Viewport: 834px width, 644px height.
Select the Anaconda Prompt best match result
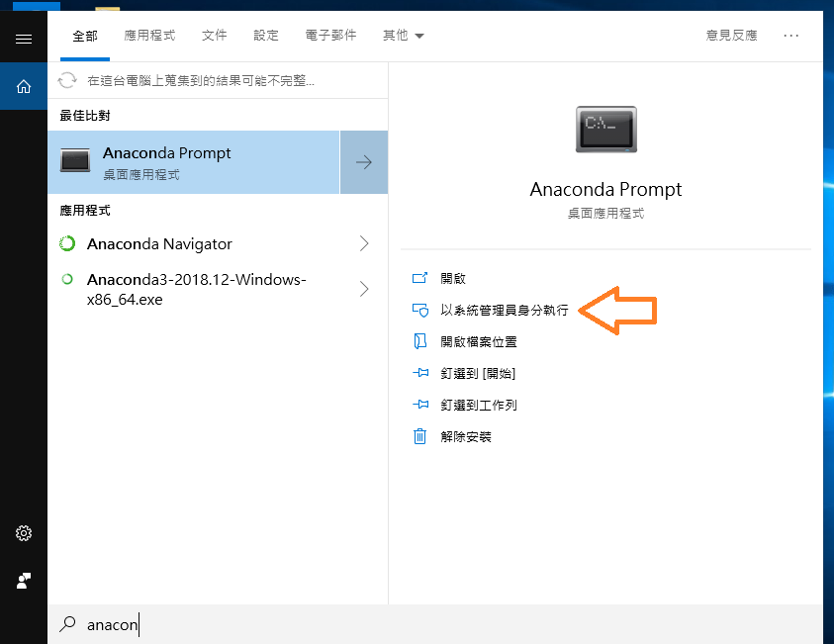(194, 162)
